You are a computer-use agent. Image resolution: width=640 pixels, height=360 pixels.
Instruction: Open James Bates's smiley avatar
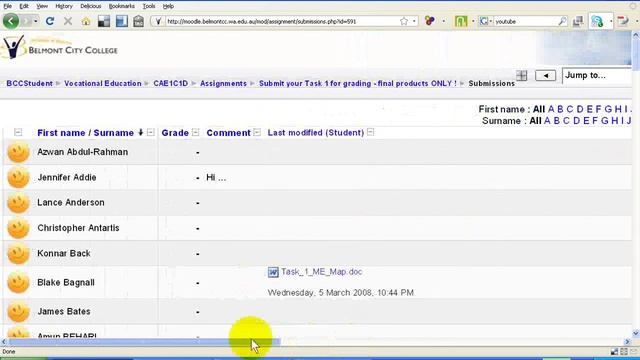point(18,311)
